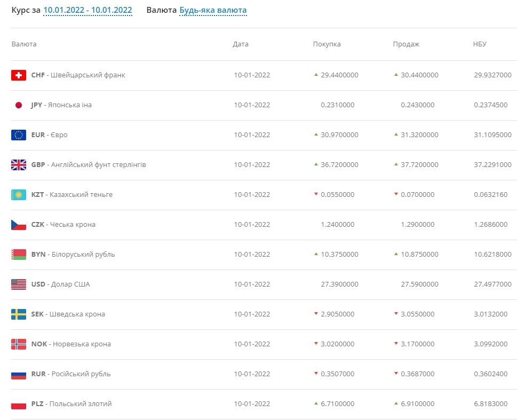Open the date range 10.01.2022 picker
Screen dimensions: 517x420
point(88,10)
